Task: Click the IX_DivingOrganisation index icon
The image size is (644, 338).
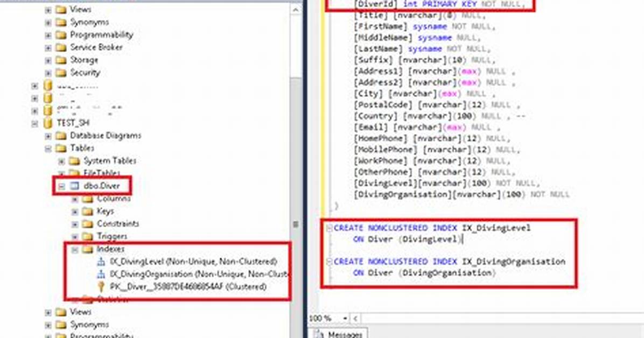Action: (101, 274)
